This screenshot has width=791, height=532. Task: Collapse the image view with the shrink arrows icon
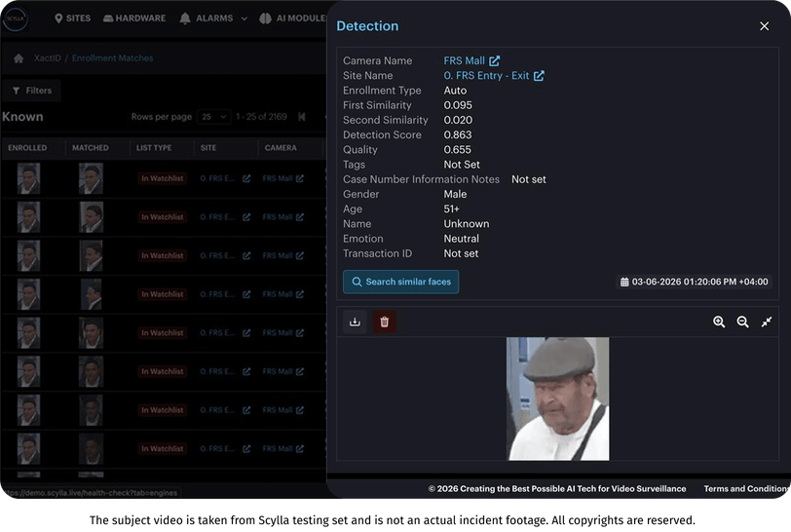(x=767, y=322)
